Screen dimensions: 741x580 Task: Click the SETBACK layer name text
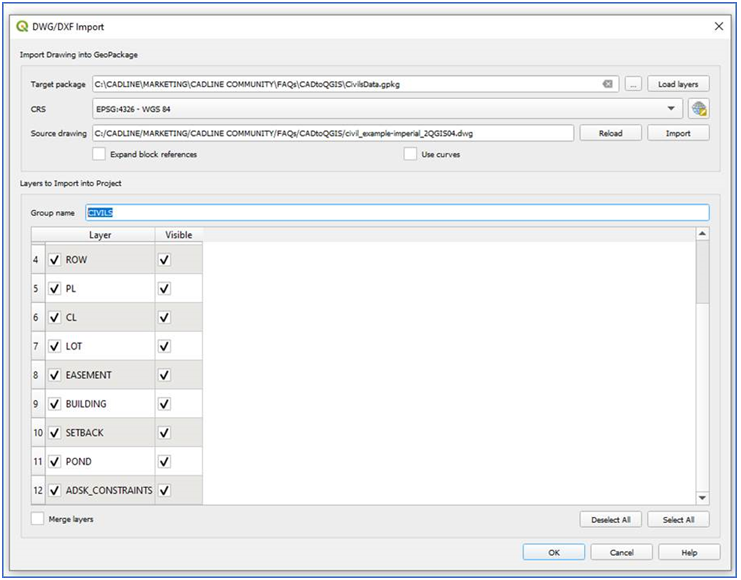pyautogui.click(x=85, y=433)
